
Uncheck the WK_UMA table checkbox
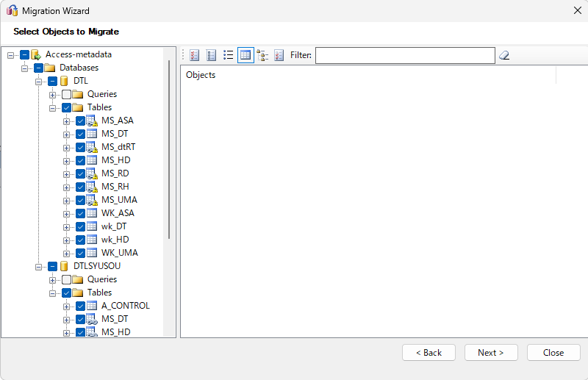(80, 253)
